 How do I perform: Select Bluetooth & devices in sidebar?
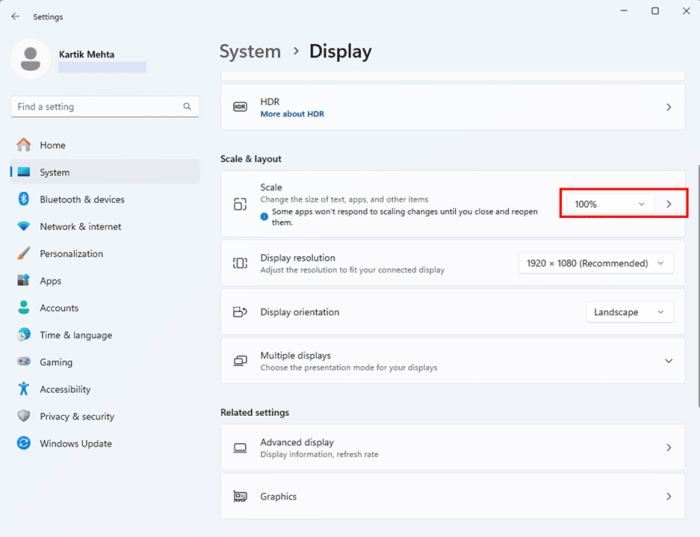point(105,199)
